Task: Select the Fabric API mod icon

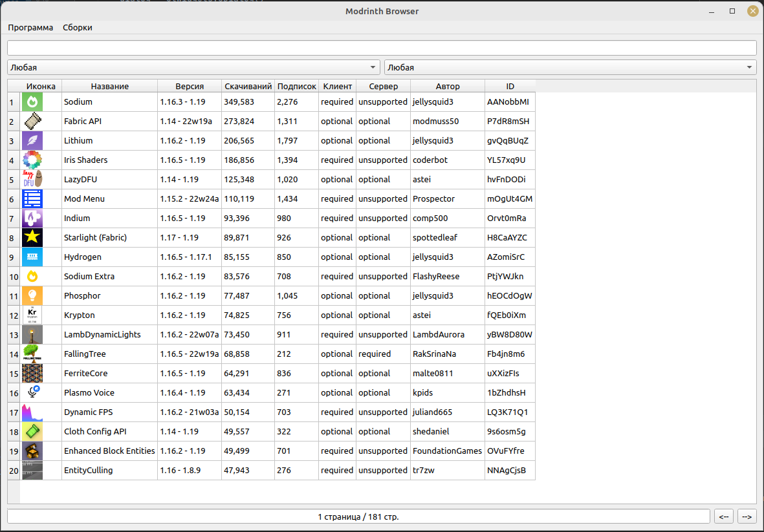Action: click(x=32, y=122)
